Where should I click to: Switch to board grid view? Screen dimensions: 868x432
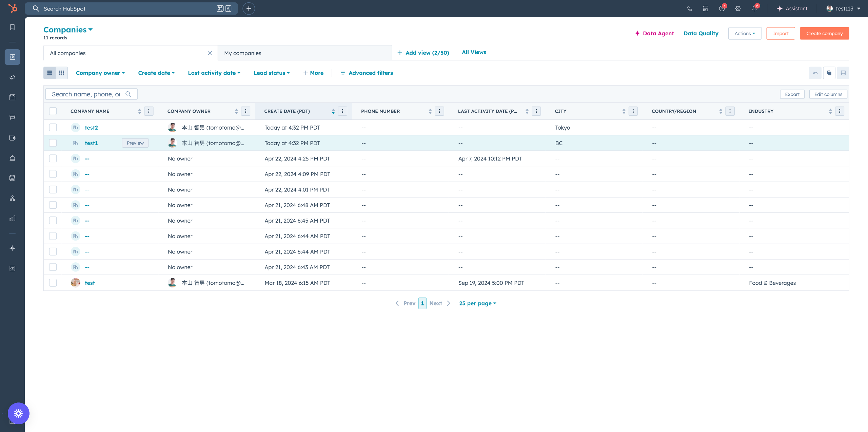pos(62,73)
